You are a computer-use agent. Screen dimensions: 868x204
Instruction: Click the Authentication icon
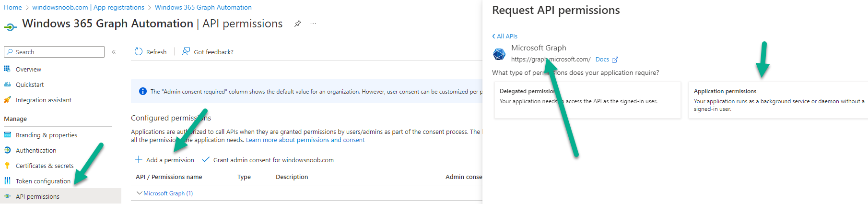click(7, 150)
